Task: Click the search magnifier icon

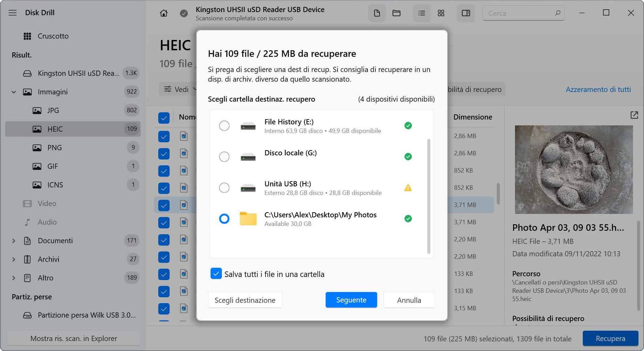Action: coord(558,13)
